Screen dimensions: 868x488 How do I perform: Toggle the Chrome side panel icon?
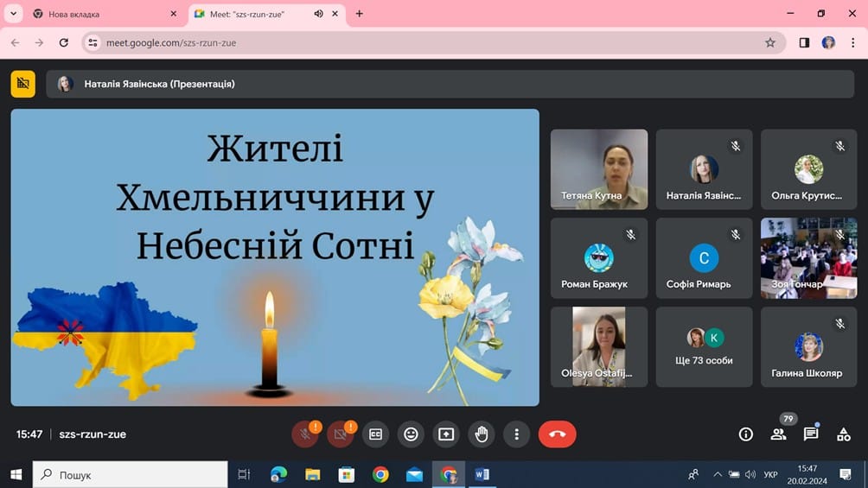pyautogui.click(x=804, y=42)
